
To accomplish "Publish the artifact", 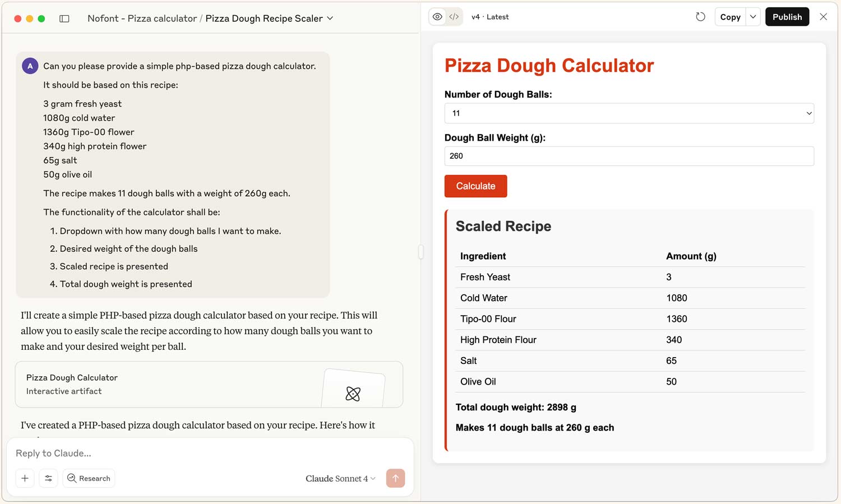I will coord(787,17).
